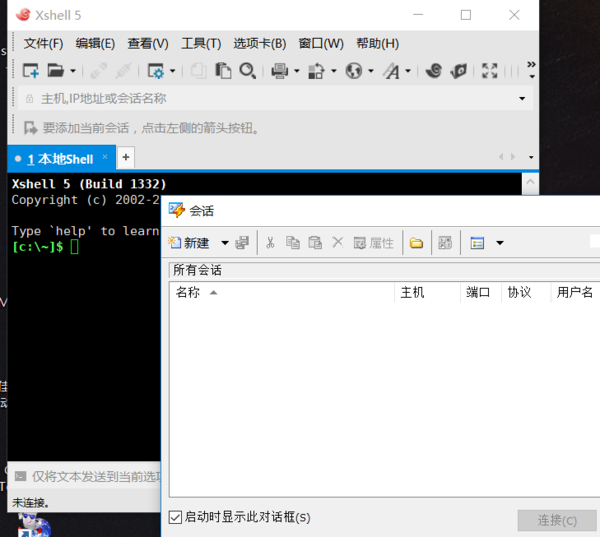Viewport: 600px width, 537px height.
Task: Expand the view mode dropdown arrow in Sessions dialog
Action: pos(500,243)
